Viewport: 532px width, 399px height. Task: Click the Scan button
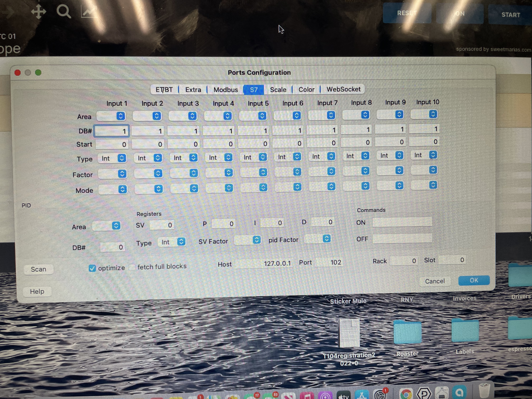pos(39,269)
